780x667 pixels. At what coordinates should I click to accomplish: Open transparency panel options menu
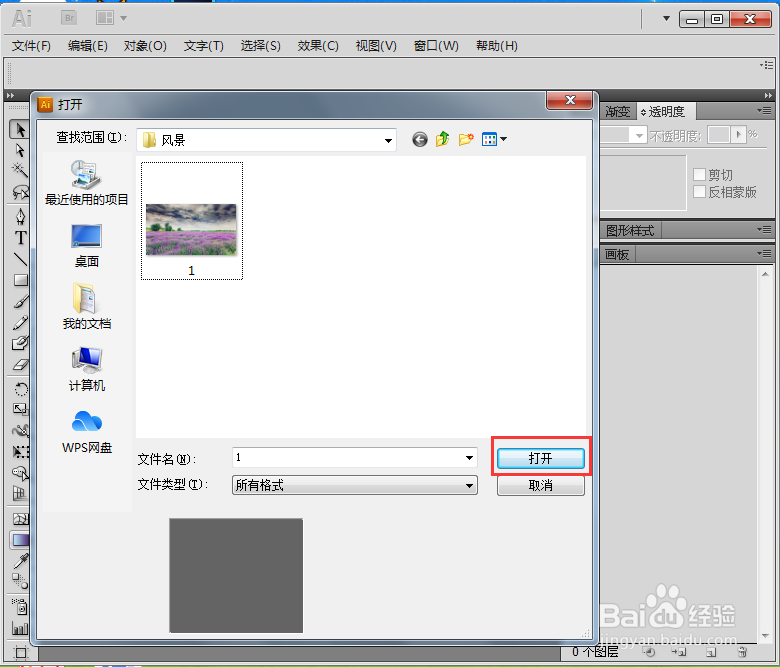764,110
